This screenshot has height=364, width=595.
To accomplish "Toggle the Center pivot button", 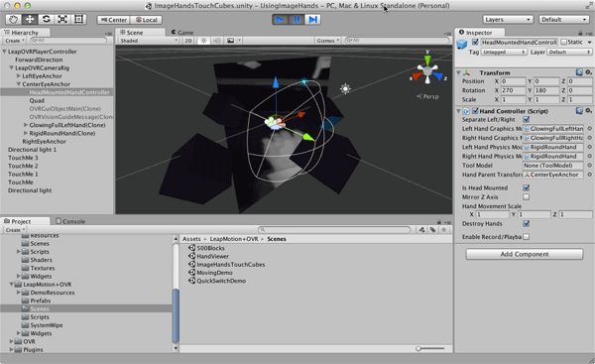I will pyautogui.click(x=114, y=20).
